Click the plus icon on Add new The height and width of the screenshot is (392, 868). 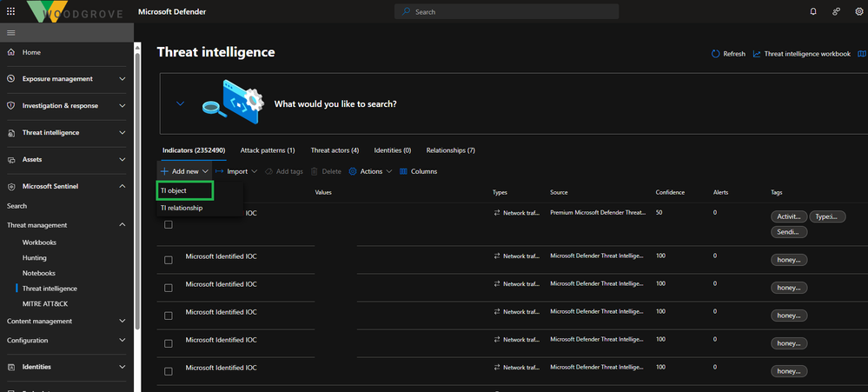click(x=164, y=171)
